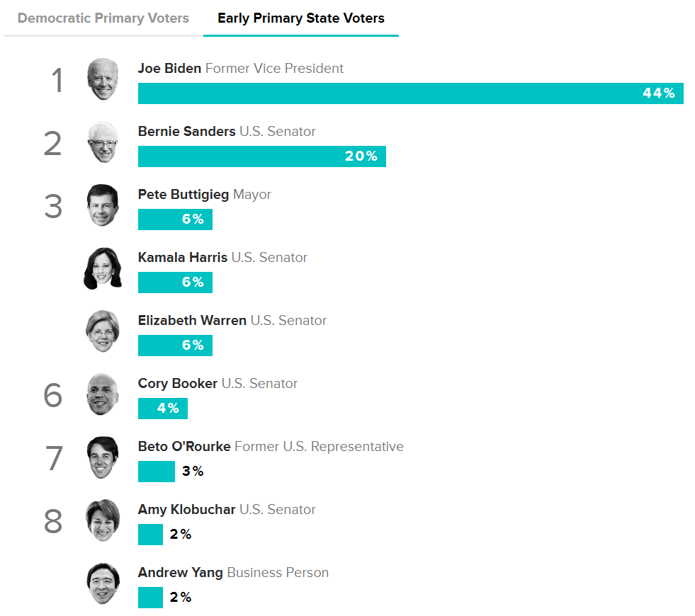695x616 pixels.
Task: Click Joe Biden's headshot photo
Action: coord(103,79)
